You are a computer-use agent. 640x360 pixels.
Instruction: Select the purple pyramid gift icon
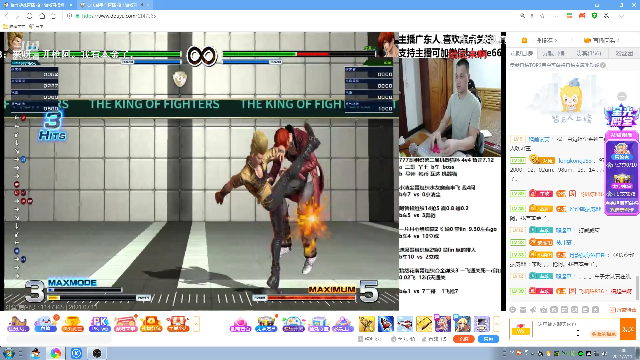(343, 324)
